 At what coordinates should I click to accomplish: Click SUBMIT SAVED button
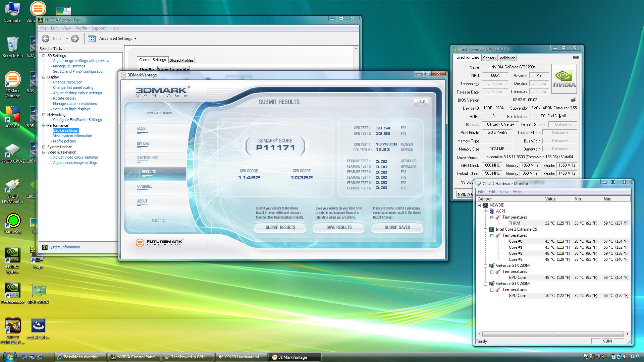(397, 227)
